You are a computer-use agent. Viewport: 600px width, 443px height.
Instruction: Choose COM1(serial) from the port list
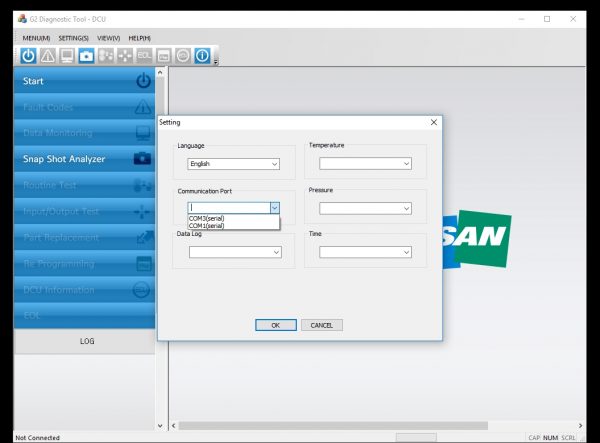click(x=233, y=226)
